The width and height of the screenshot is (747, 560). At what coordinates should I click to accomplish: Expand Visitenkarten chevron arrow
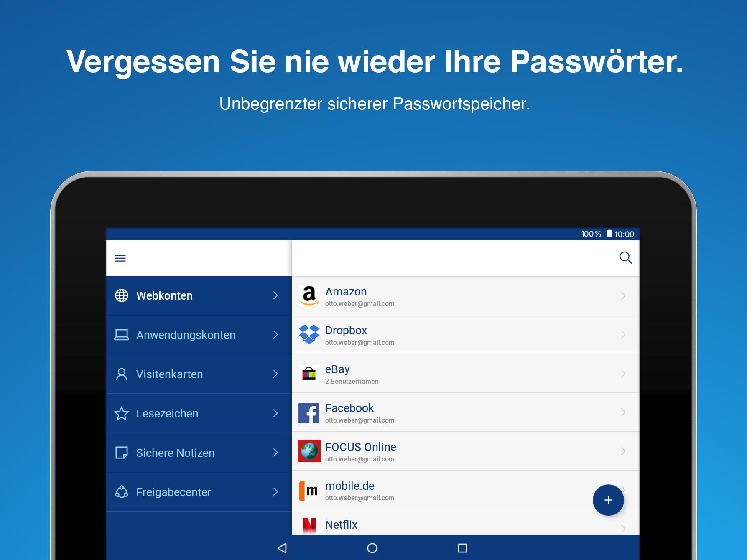pyautogui.click(x=275, y=374)
